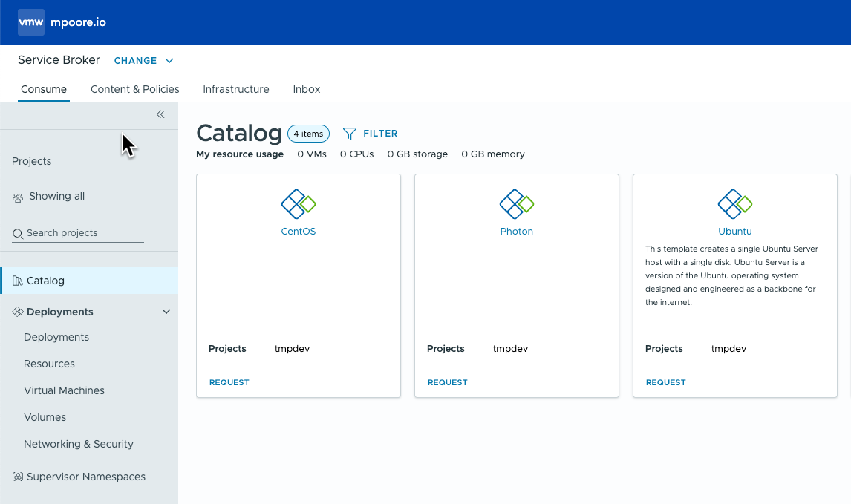
Task: Click the VMware logo in the header
Action: tap(30, 22)
